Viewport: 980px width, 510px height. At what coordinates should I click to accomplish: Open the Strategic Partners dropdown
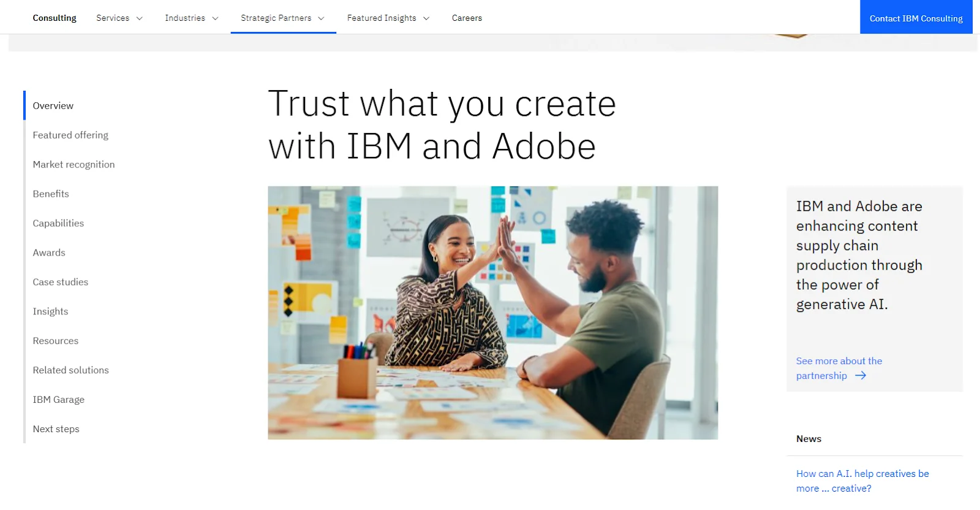click(282, 18)
